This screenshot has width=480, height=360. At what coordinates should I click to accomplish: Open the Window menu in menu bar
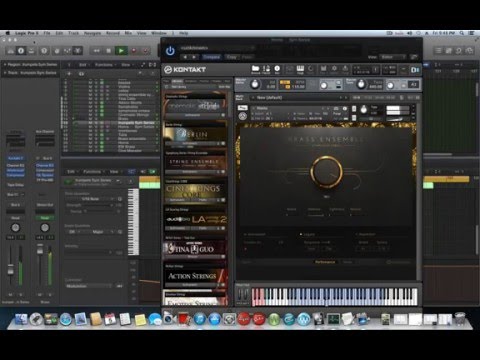pyautogui.click(x=159, y=33)
